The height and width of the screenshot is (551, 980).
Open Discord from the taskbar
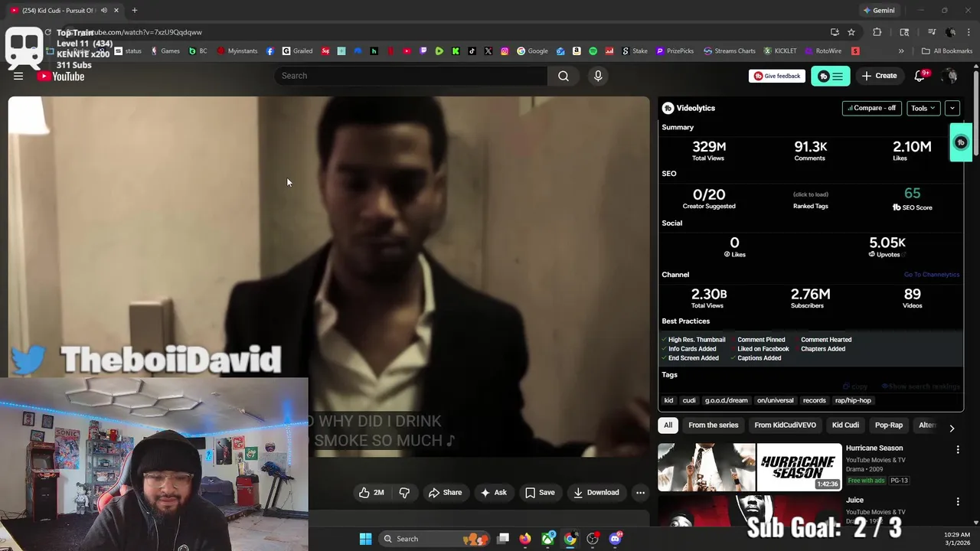[615, 539]
